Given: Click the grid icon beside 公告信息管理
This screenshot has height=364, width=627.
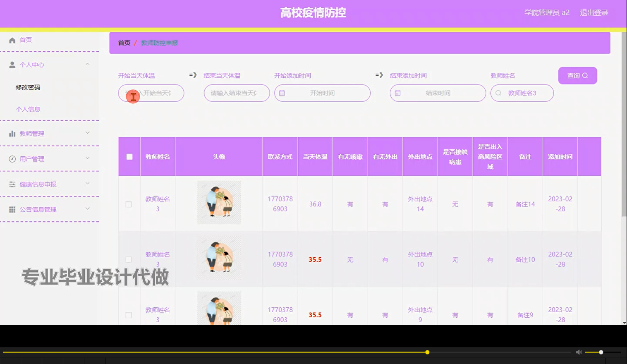Looking at the screenshot, I should 12,210.
